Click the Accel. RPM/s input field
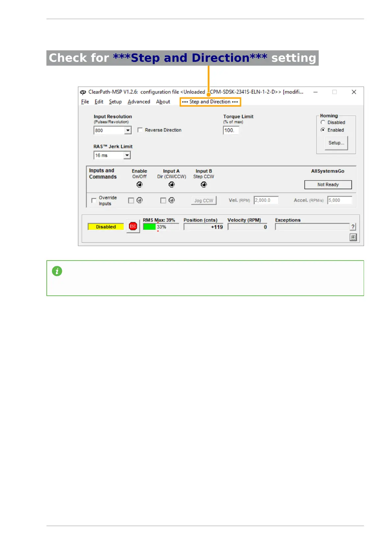Viewport: 392px width, 554px height. [340, 200]
